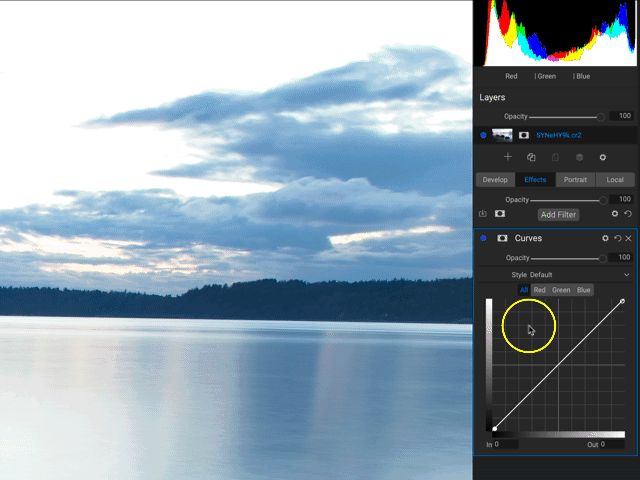640x480 pixels.
Task: Click the duplicate layer icon
Action: click(531, 157)
